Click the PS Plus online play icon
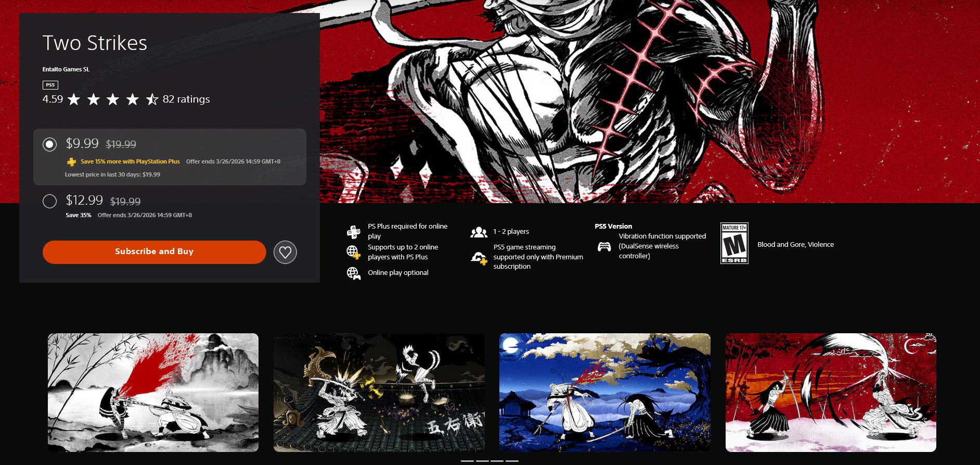This screenshot has width=980, height=465. pyautogui.click(x=354, y=232)
